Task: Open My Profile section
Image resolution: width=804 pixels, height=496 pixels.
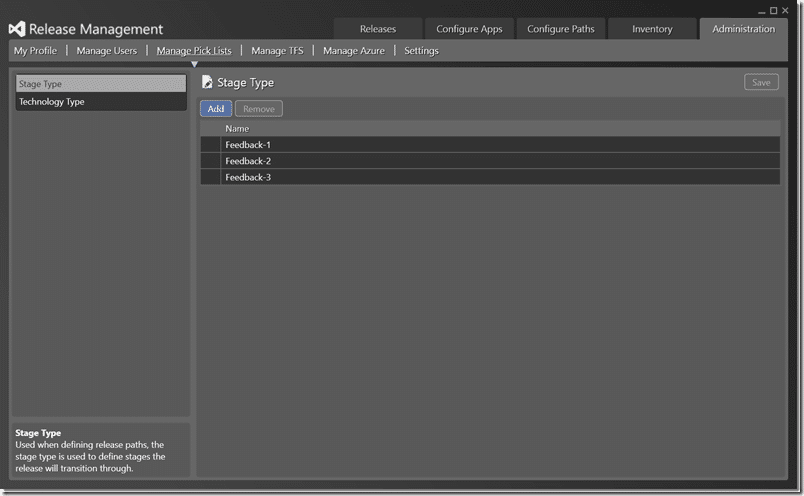Action: 35,51
